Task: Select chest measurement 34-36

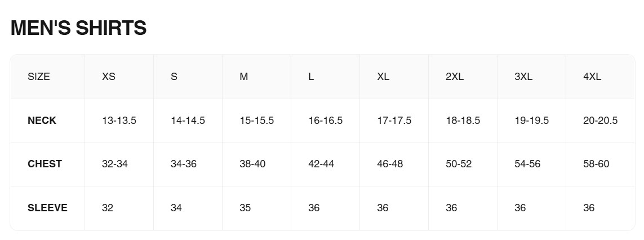Action: (x=183, y=164)
